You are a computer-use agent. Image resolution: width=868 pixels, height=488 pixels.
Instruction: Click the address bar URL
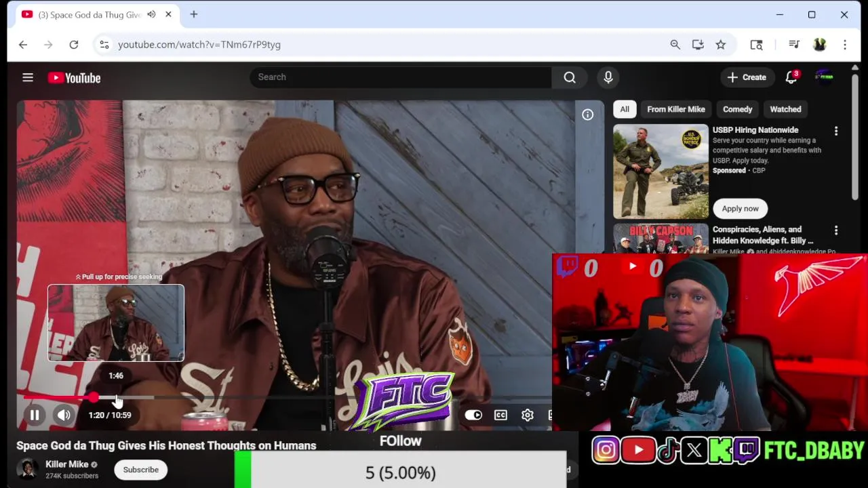(199, 45)
